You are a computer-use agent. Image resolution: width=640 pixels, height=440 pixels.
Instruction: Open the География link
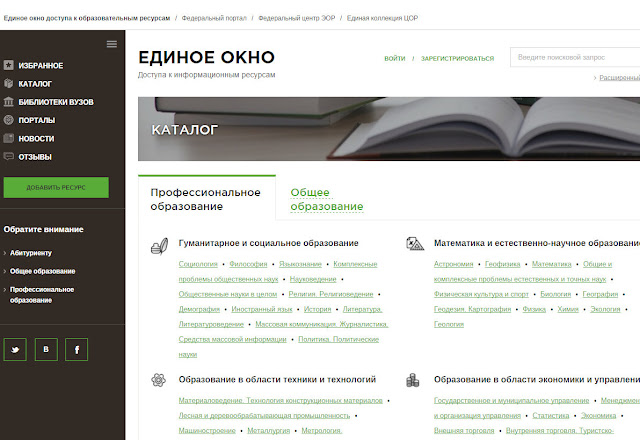point(600,294)
